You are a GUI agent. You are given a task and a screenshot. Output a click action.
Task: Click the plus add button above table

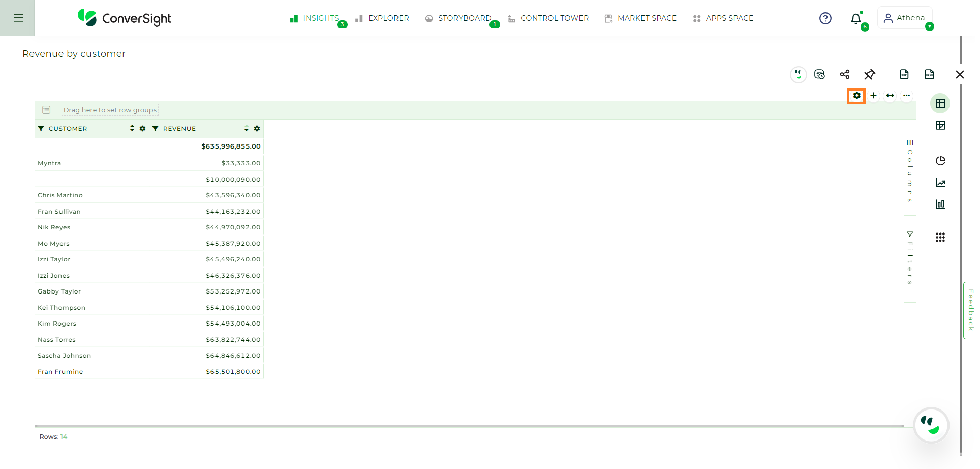tap(873, 96)
